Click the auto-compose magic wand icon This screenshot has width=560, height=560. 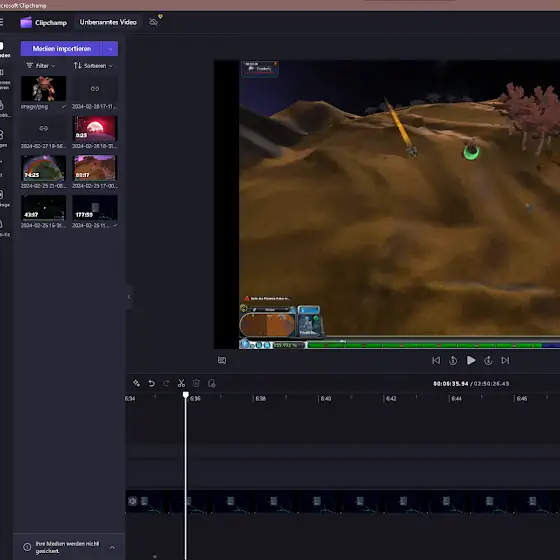136,383
